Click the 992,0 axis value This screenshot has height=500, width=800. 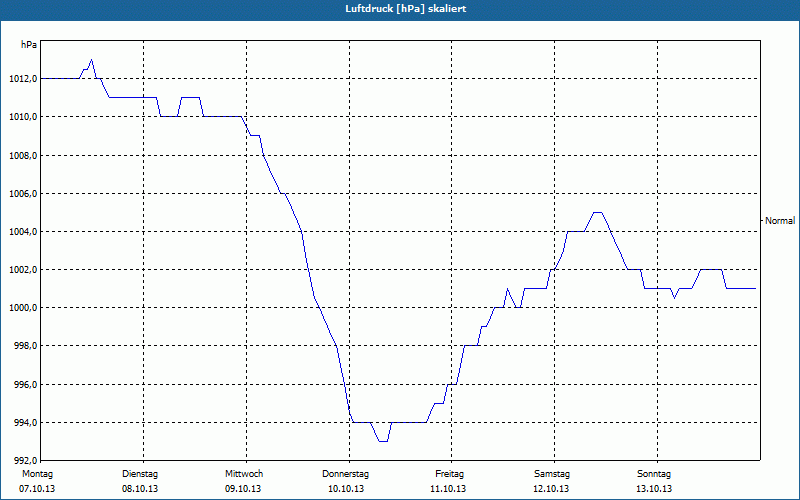(x=26, y=461)
